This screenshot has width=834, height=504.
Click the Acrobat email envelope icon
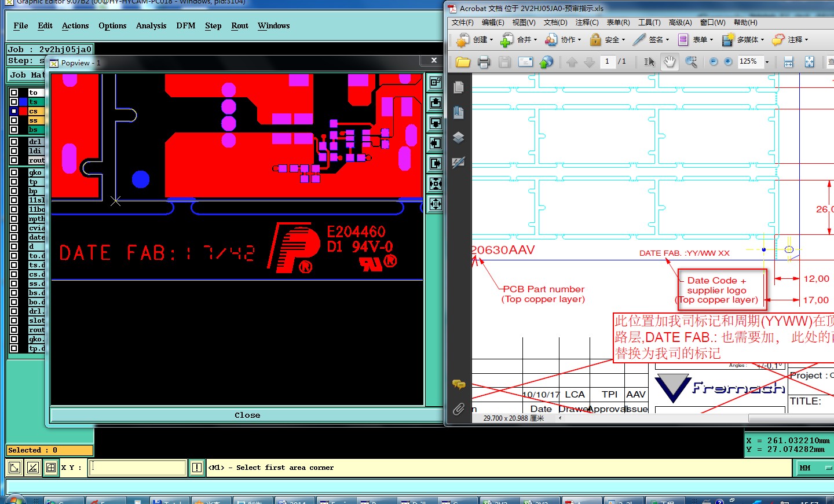coord(525,62)
